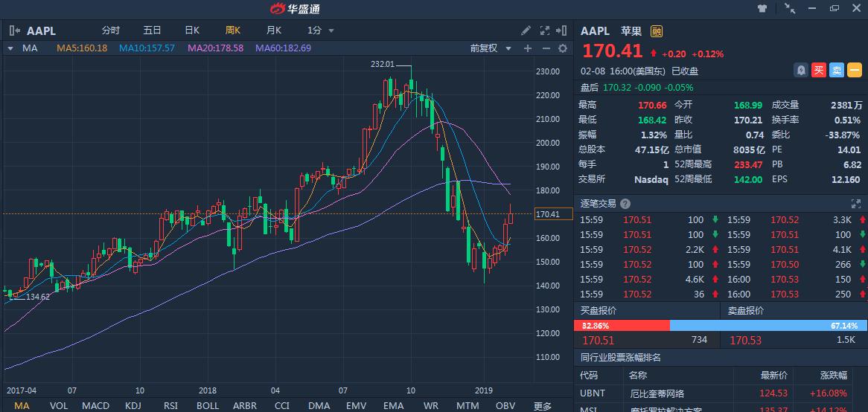868x412 pixels.
Task: Zoom in chart with plus icon
Action: coord(528,48)
